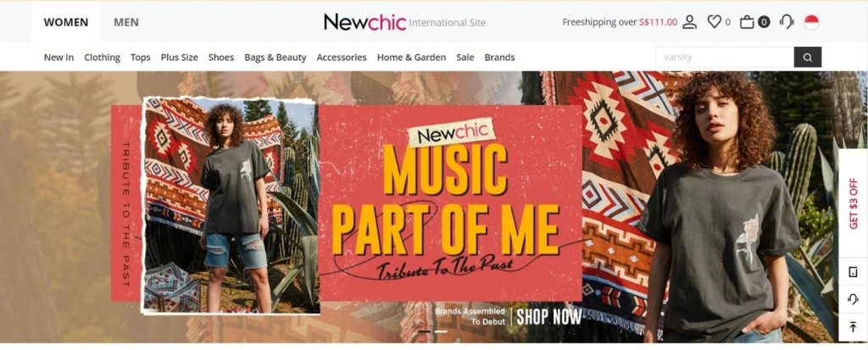Viewport: 868px width, 350px height.
Task: Open the user account icon
Action: (689, 22)
